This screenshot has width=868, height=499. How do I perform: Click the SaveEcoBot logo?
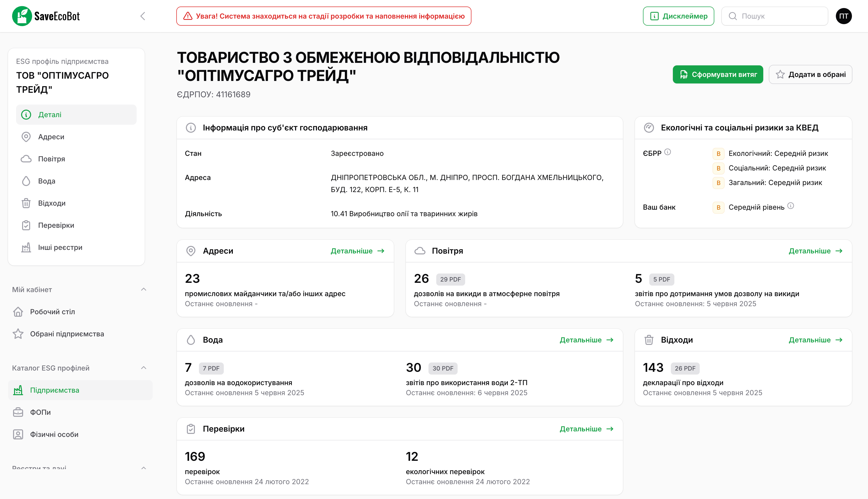(46, 16)
